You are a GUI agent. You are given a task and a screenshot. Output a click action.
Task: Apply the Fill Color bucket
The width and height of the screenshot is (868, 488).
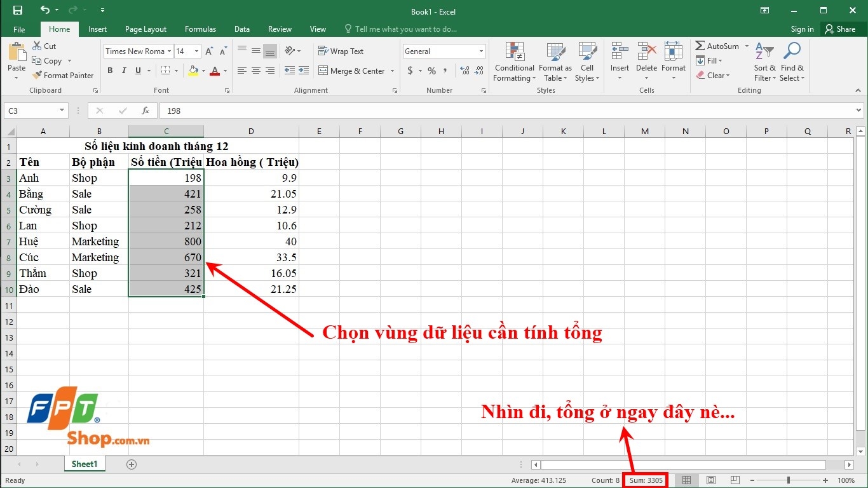click(x=194, y=71)
